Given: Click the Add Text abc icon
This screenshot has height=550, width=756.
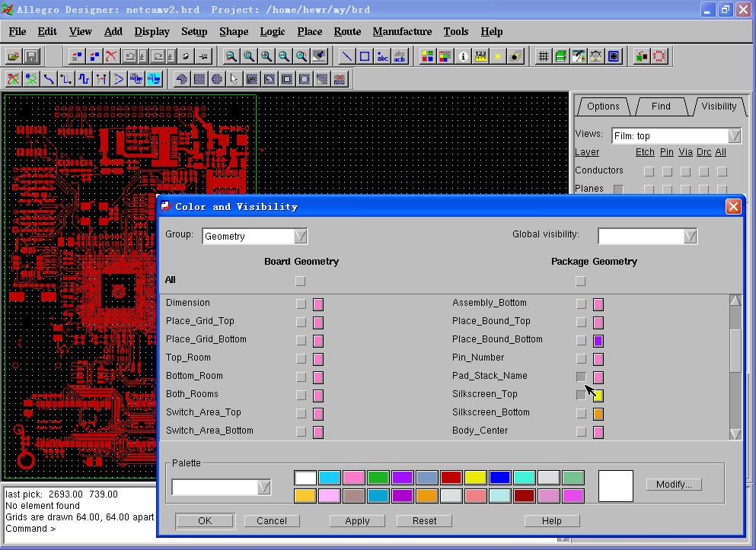Looking at the screenshot, I should [x=382, y=56].
